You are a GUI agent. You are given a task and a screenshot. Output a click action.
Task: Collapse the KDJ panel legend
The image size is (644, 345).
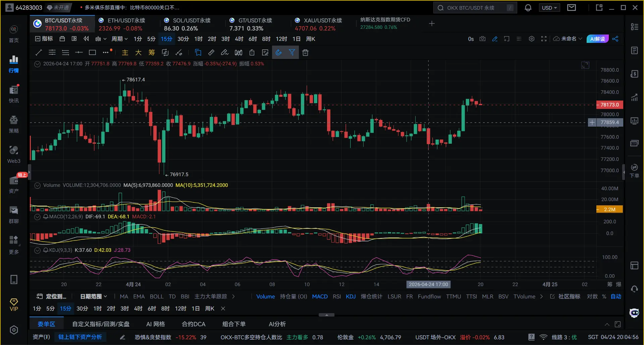coord(38,250)
